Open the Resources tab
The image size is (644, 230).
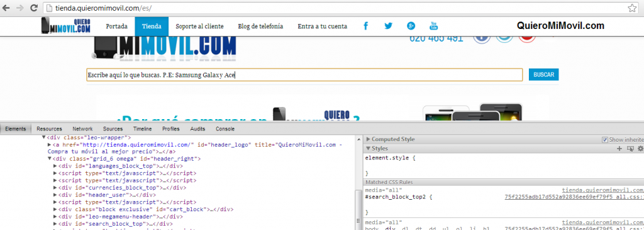point(49,129)
